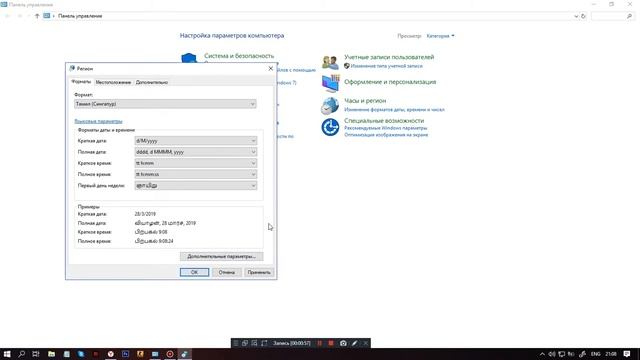
Task: Click Оптимизация изображения на экране link
Action: pos(386,135)
